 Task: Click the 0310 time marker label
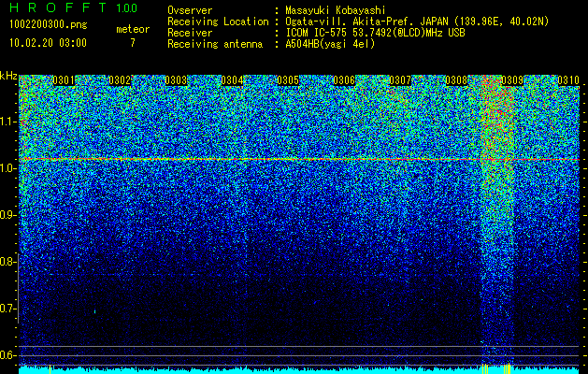(568, 80)
